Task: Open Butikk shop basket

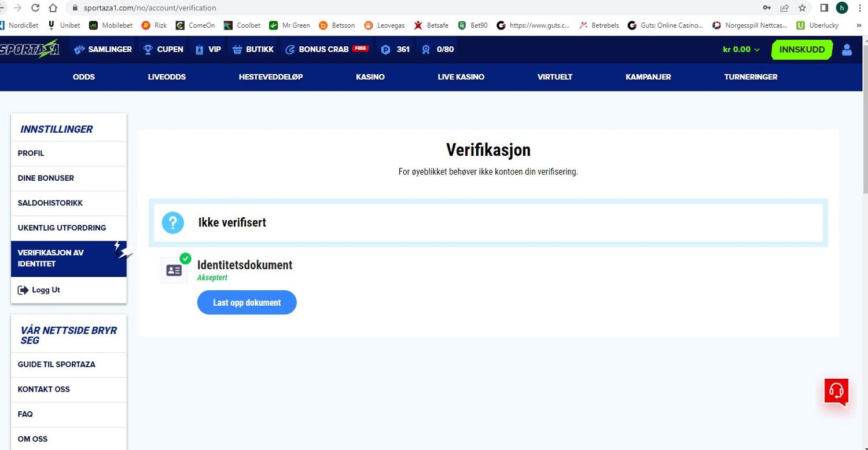Action: click(x=252, y=49)
